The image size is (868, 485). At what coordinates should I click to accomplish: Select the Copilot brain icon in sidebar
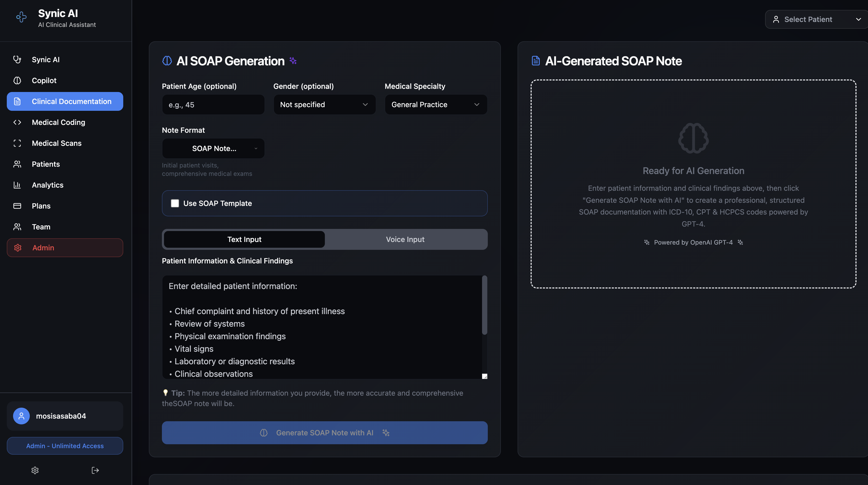17,80
